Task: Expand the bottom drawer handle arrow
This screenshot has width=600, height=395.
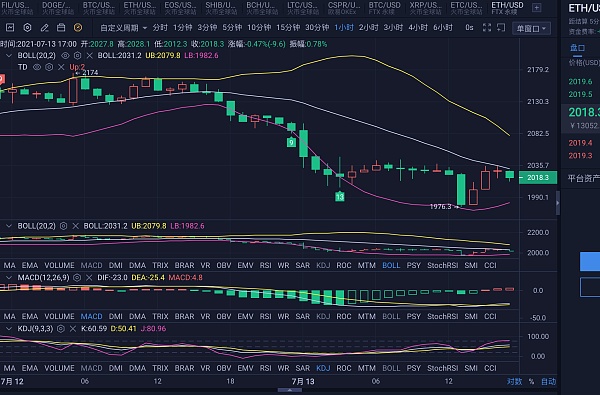Action: click(290, 390)
